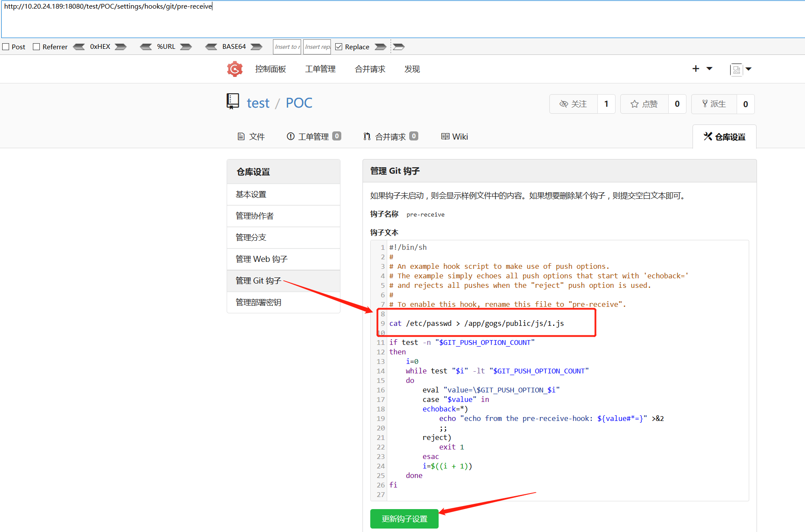Screen dimensions: 805x532
Task: Open 管理部署密钥 in the settings sidebar
Action: 283,303
